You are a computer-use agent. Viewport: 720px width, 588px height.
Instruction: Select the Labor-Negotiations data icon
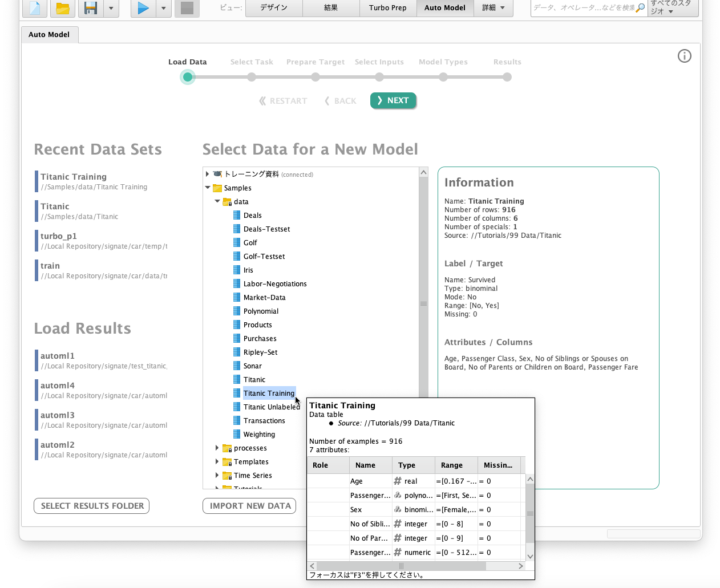click(236, 283)
